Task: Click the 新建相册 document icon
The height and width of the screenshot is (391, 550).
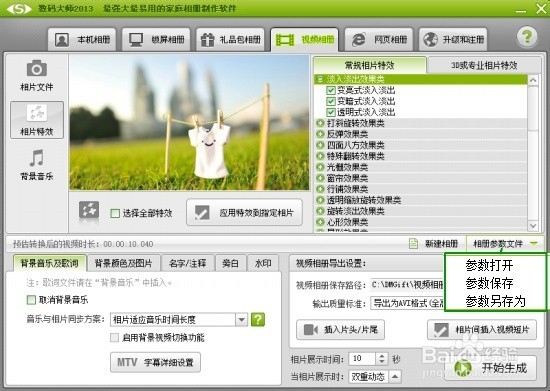Action: [x=414, y=243]
